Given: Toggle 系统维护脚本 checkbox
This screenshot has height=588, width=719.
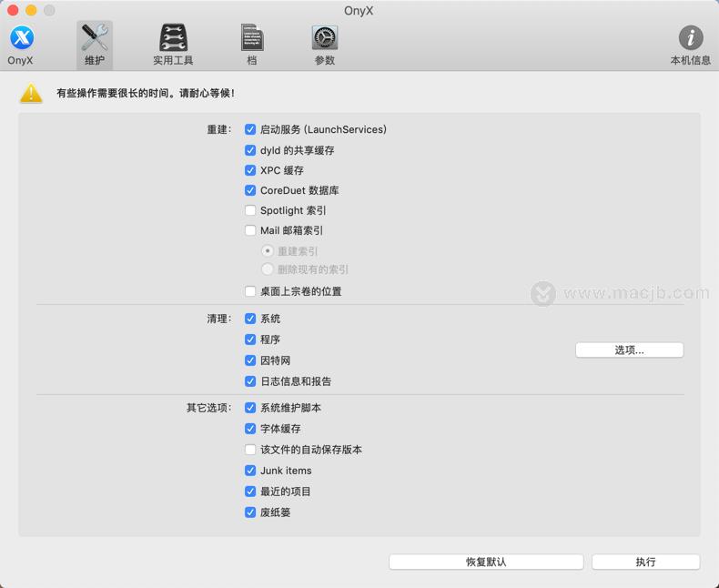Looking at the screenshot, I should pyautogui.click(x=250, y=407).
